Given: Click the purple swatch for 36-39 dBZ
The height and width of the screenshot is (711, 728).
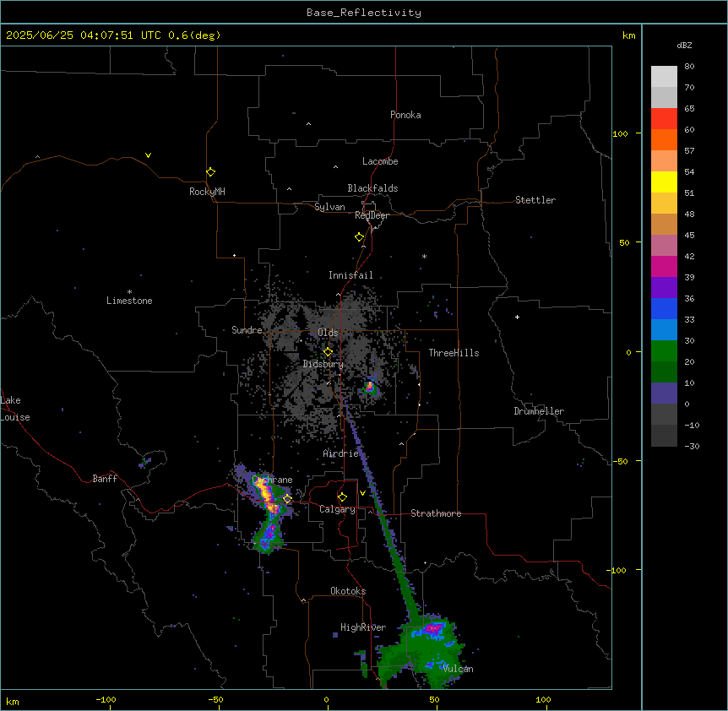Looking at the screenshot, I should (664, 288).
